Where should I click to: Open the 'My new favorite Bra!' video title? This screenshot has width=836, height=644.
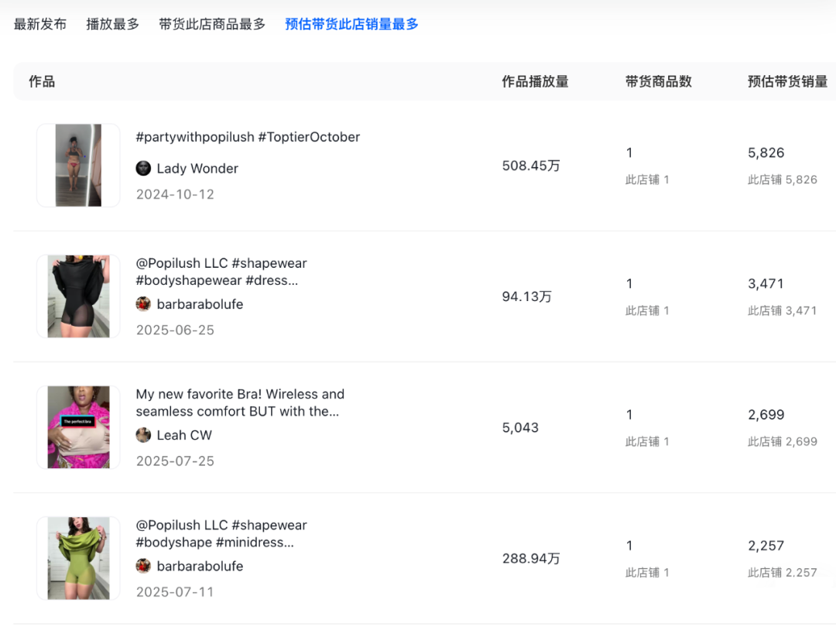pos(240,402)
